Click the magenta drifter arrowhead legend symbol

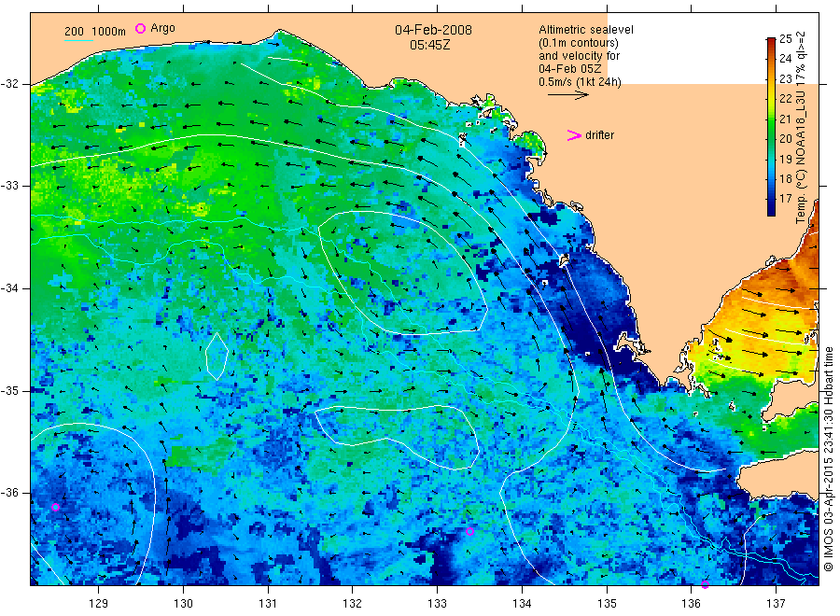(x=574, y=135)
